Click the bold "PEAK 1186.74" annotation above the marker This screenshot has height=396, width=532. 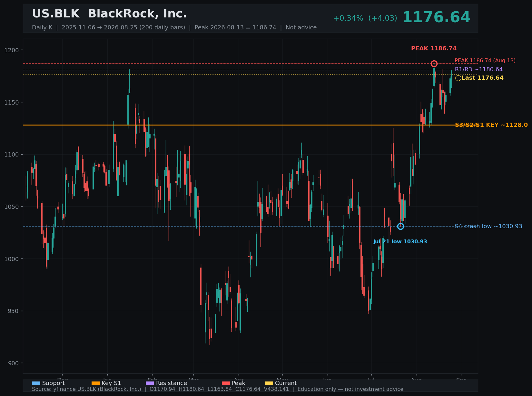pyautogui.click(x=434, y=48)
